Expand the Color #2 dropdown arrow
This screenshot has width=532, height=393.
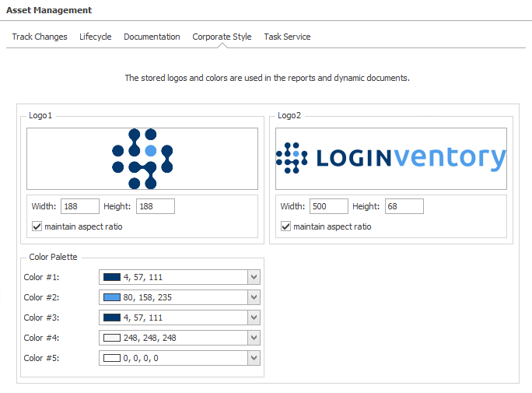point(254,297)
